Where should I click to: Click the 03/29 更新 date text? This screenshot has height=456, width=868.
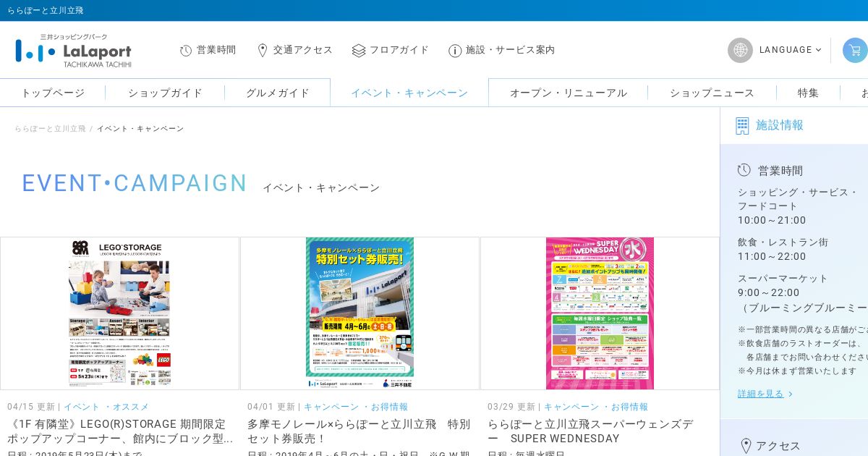[511, 407]
